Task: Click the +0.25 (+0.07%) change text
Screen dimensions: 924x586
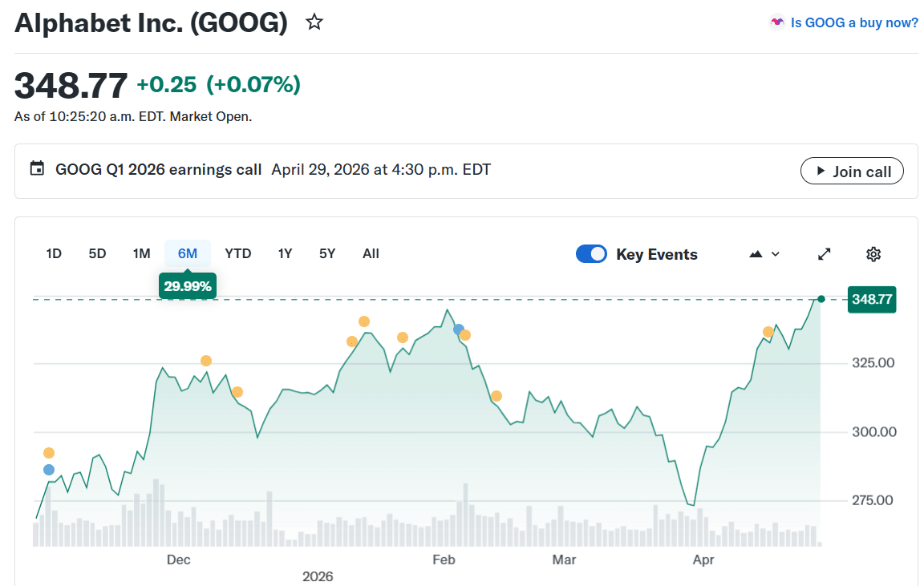Action: pyautogui.click(x=219, y=85)
